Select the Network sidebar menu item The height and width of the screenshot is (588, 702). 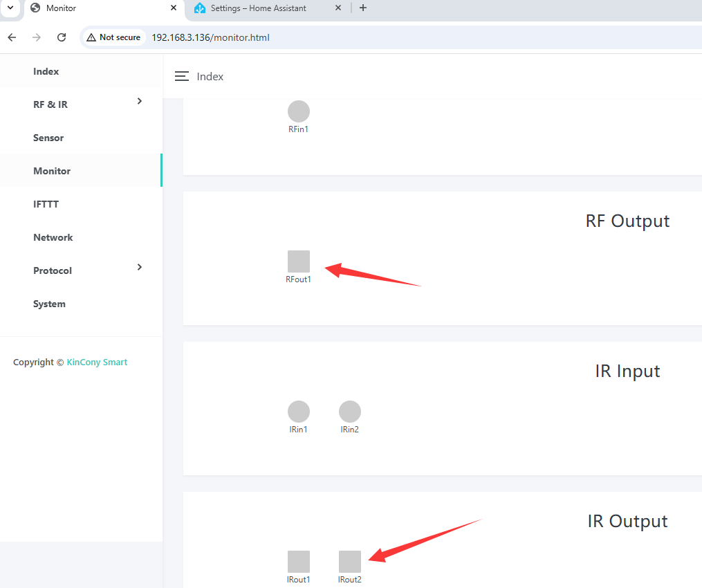tap(53, 237)
